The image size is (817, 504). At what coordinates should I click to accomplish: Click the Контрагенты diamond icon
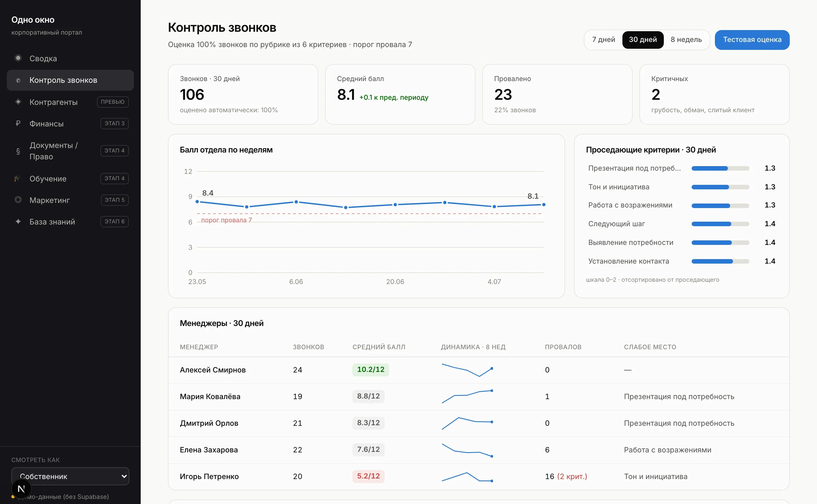tap(18, 102)
